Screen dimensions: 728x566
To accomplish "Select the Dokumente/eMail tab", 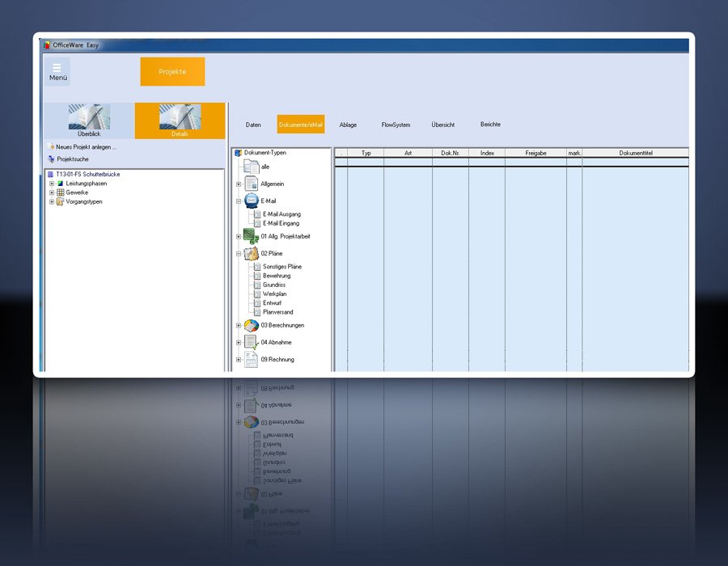I will (300, 125).
